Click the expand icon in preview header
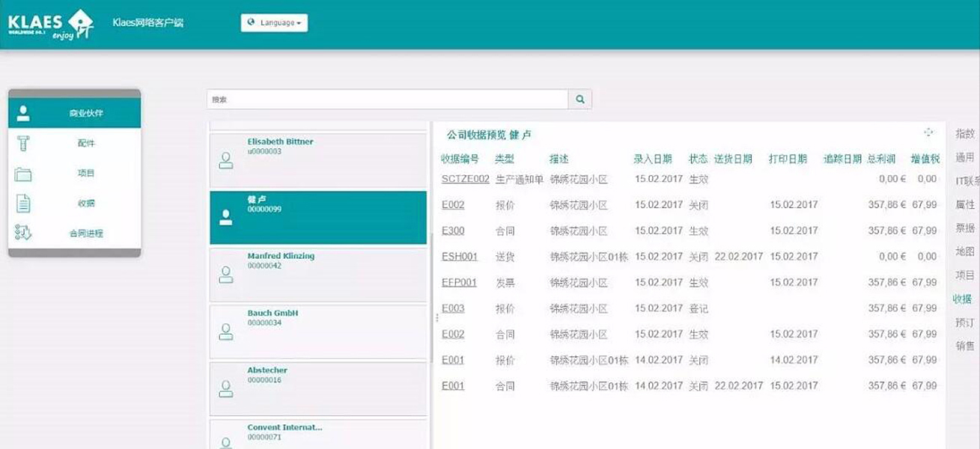Viewport: 980px width, 449px height. 928,132
